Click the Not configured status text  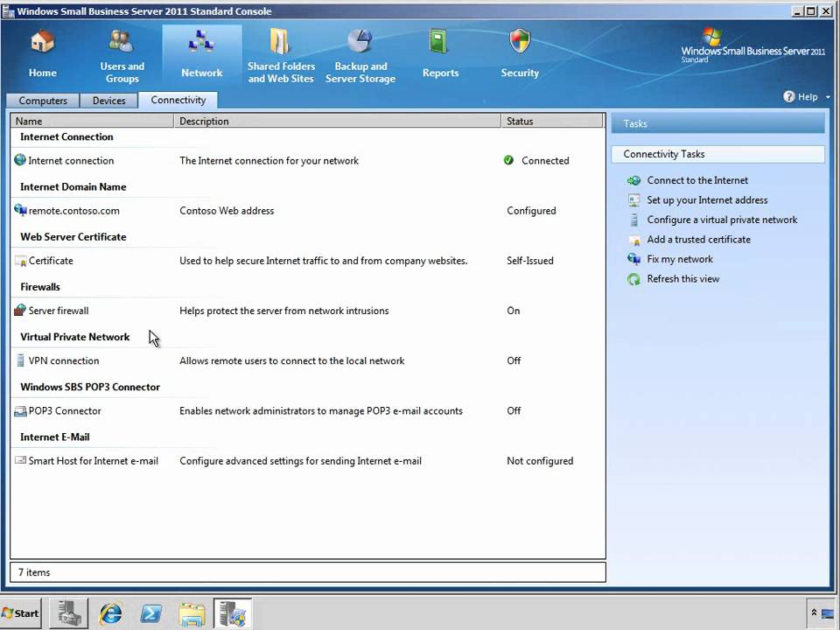tap(540, 461)
